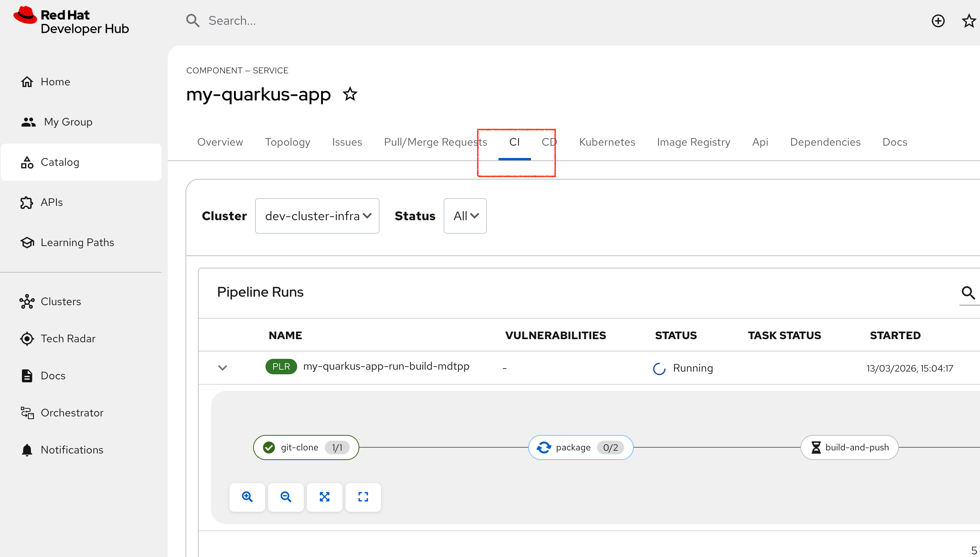Click the fit to screen icon
The width and height of the screenshot is (980, 557).
pyautogui.click(x=324, y=497)
